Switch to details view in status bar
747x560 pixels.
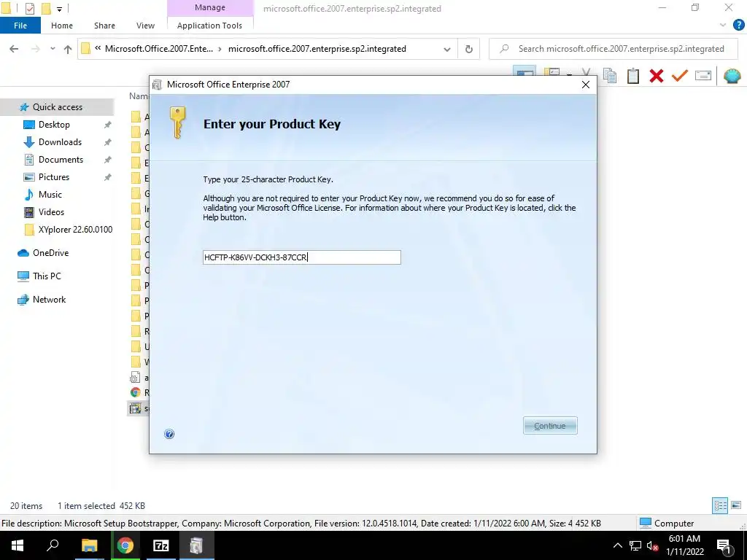click(720, 506)
